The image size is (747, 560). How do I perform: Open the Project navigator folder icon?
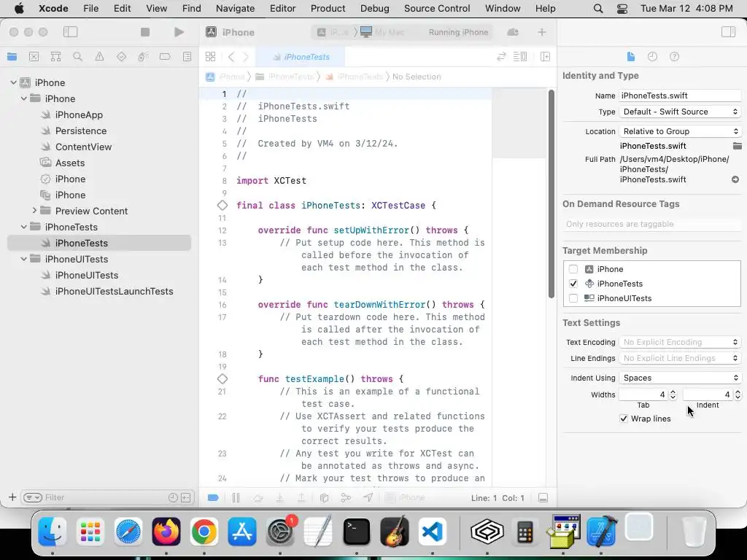tap(12, 57)
